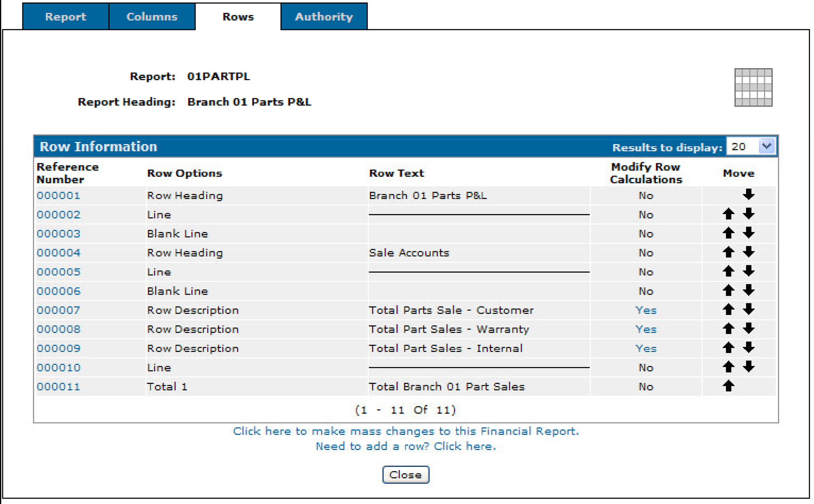Move Total Part Sales - Warranty row up

pyautogui.click(x=728, y=329)
